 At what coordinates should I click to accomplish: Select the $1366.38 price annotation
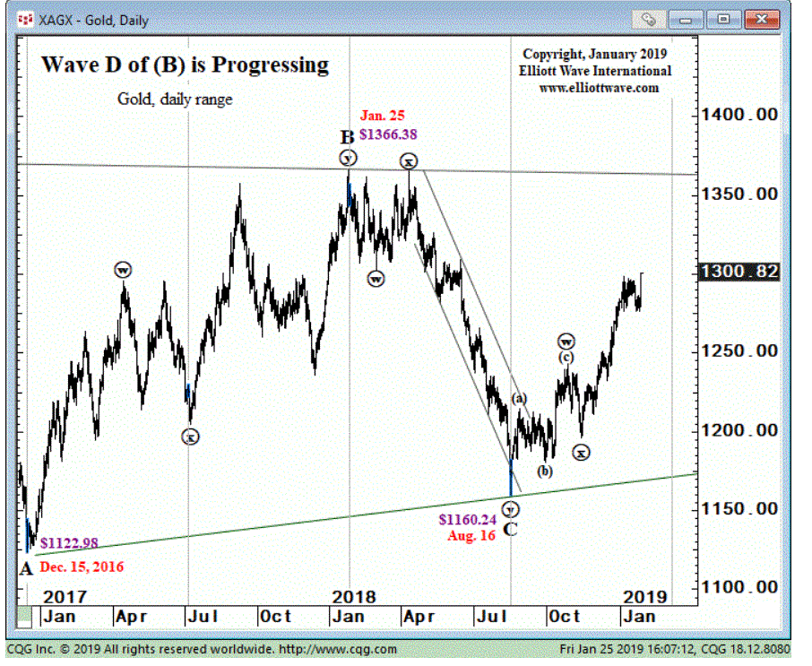[x=388, y=134]
